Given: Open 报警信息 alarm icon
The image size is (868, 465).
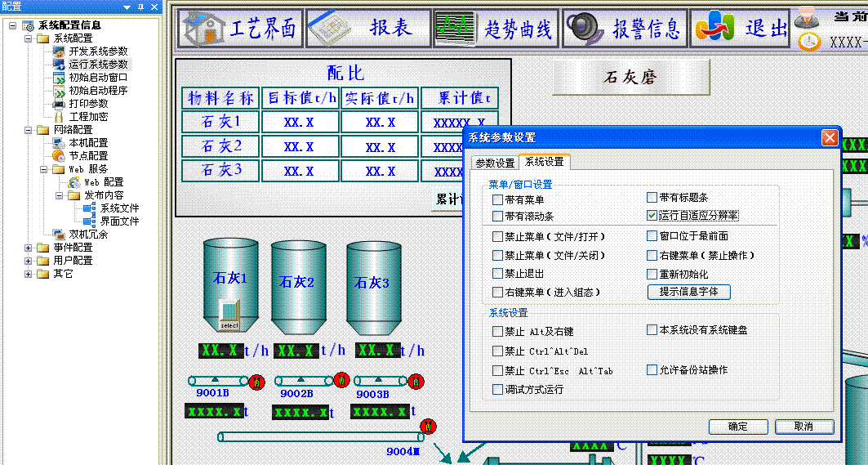Looking at the screenshot, I should (x=585, y=29).
